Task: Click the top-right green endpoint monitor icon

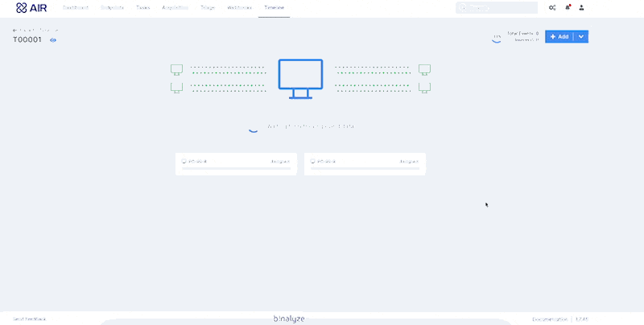Action: point(424,69)
